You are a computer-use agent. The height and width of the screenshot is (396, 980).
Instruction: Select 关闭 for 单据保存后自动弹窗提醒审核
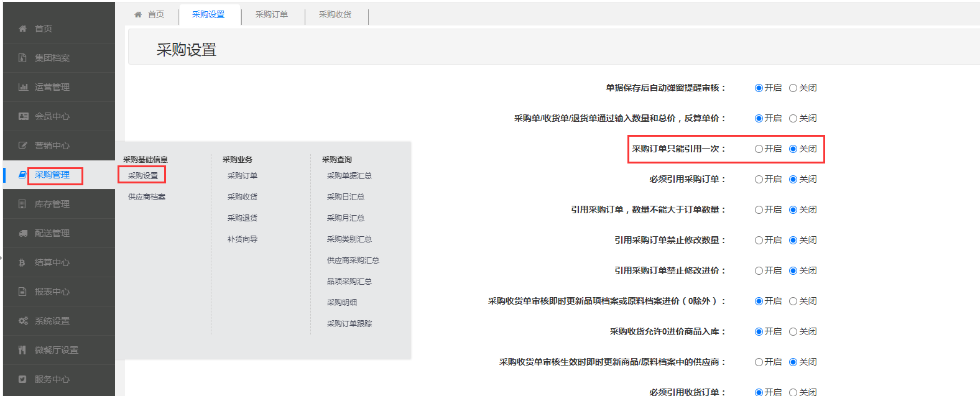pos(793,88)
